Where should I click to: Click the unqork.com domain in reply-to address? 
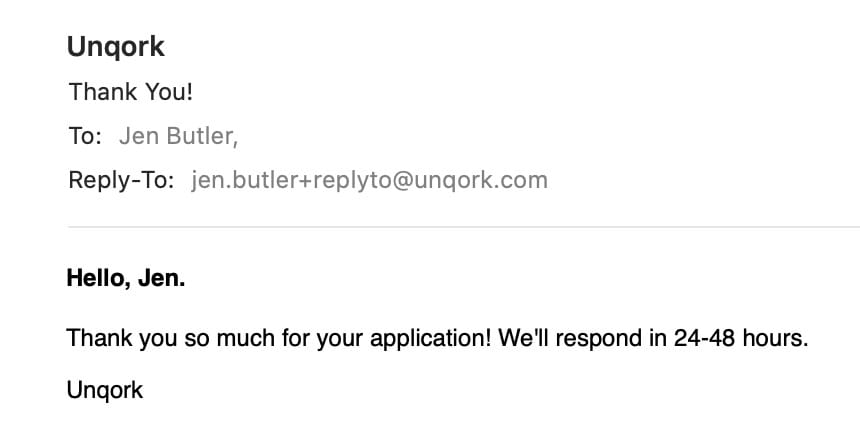tap(481, 181)
